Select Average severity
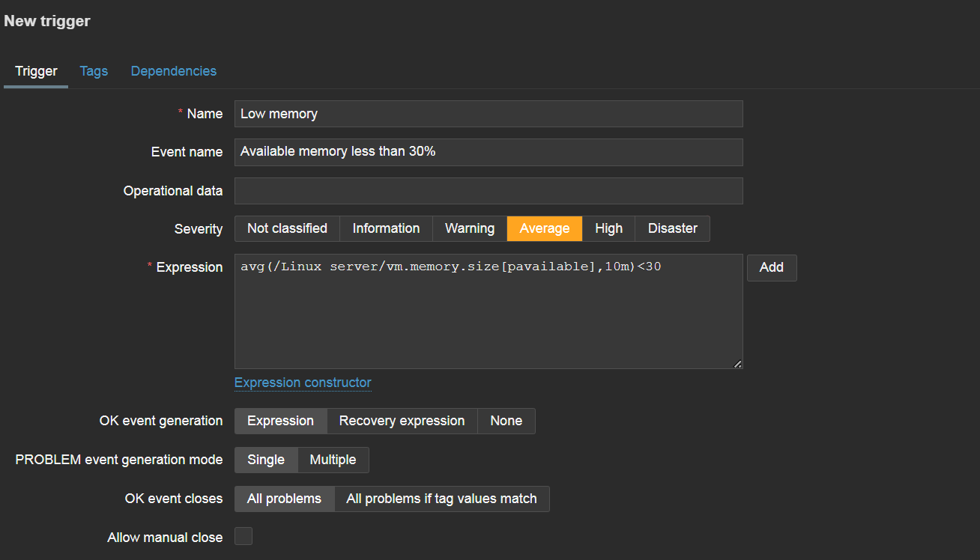 point(545,229)
